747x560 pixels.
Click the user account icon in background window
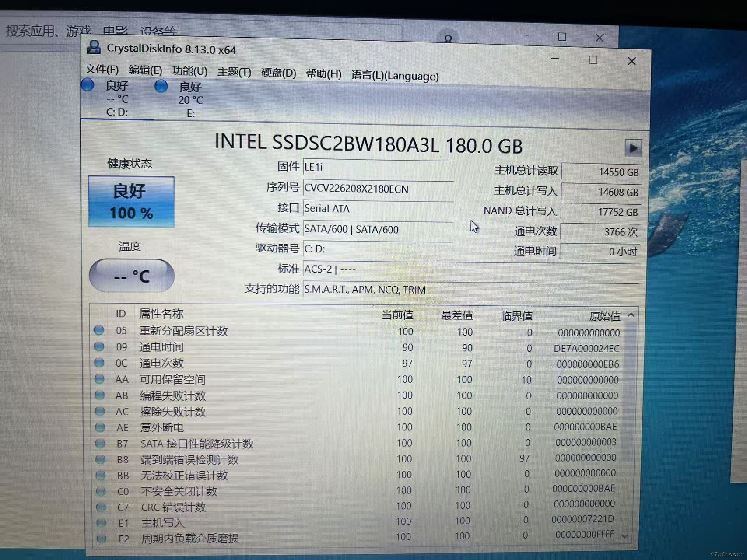(448, 38)
